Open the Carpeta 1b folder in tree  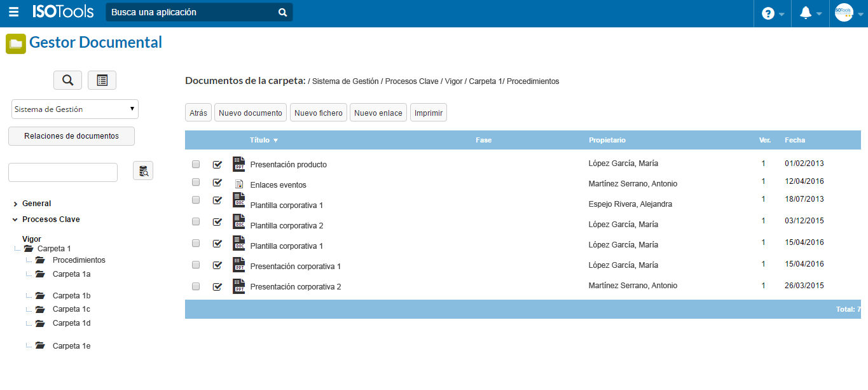71,296
